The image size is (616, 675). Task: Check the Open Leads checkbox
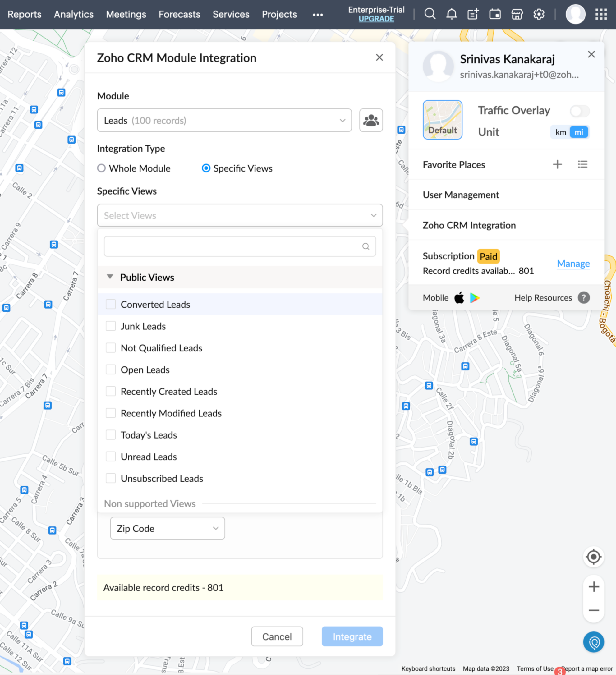click(111, 370)
